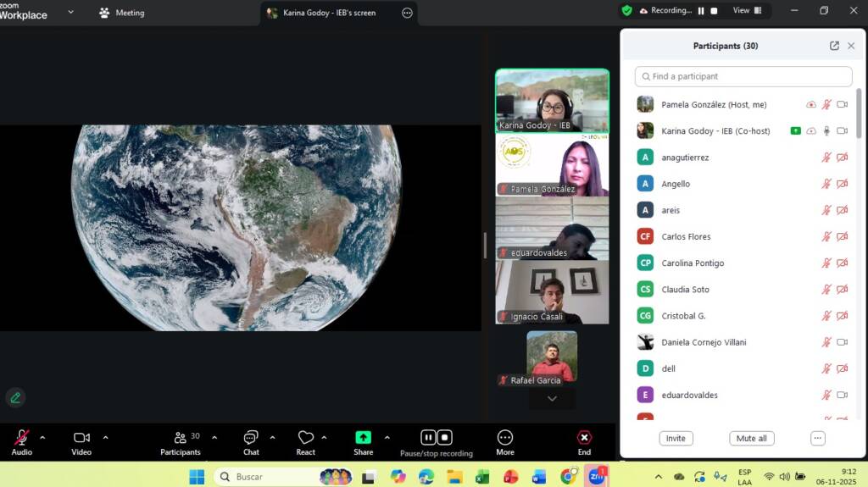The width and height of the screenshot is (868, 487).
Task: Show more video thumbnails with down chevron
Action: (552, 399)
